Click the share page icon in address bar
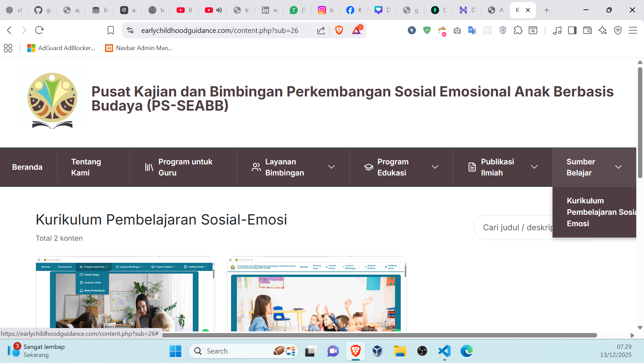 tap(321, 30)
